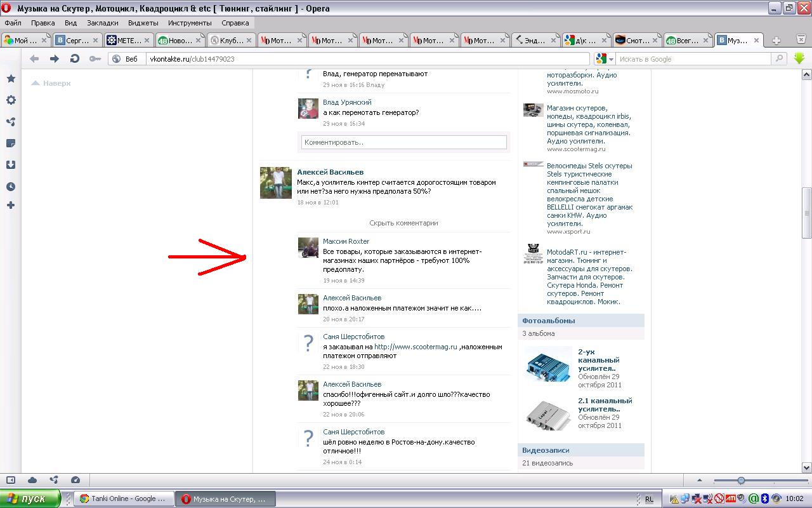Open the Opera Link cloud icon
Viewport: 812px width, 508px height.
coord(32,480)
